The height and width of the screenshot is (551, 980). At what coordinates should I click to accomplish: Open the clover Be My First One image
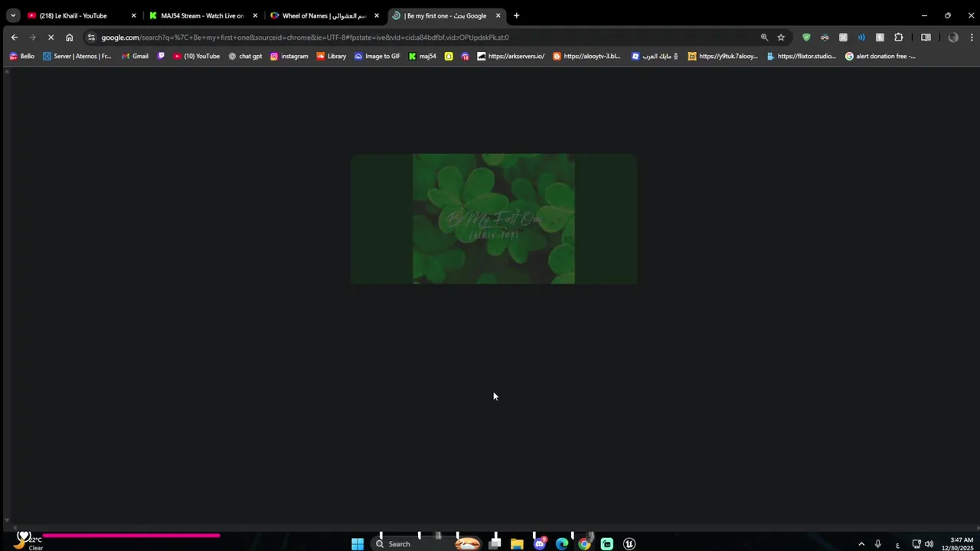pyautogui.click(x=494, y=219)
